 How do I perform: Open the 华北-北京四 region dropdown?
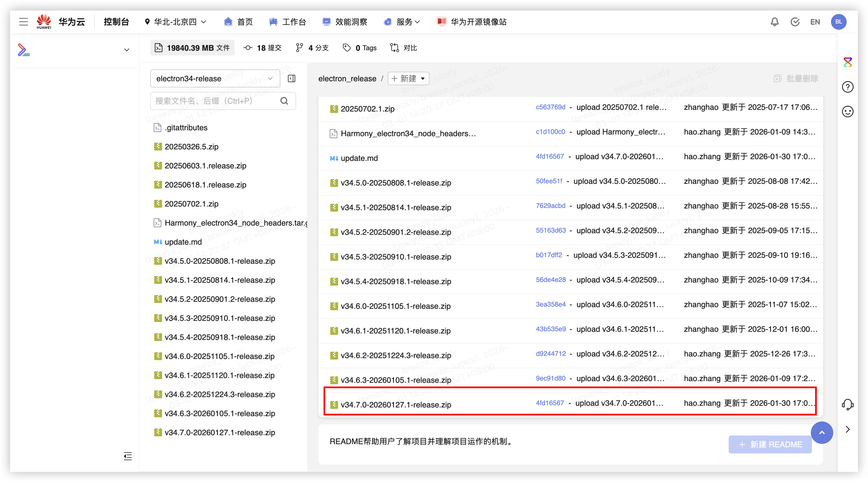click(175, 22)
